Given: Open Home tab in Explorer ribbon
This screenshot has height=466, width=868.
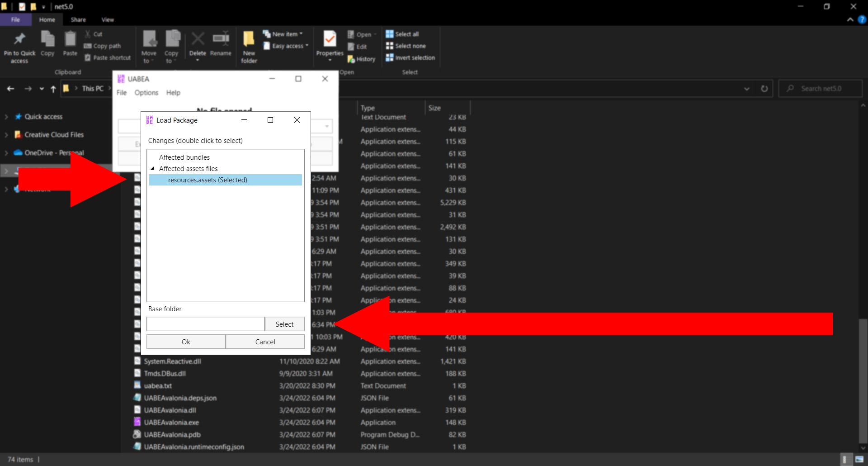Looking at the screenshot, I should [47, 19].
